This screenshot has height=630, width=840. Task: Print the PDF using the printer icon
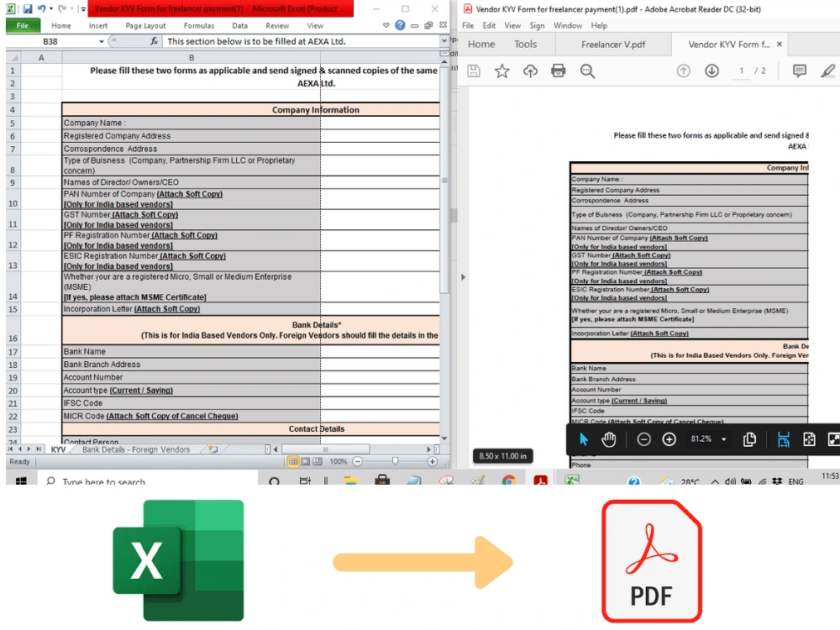(559, 71)
